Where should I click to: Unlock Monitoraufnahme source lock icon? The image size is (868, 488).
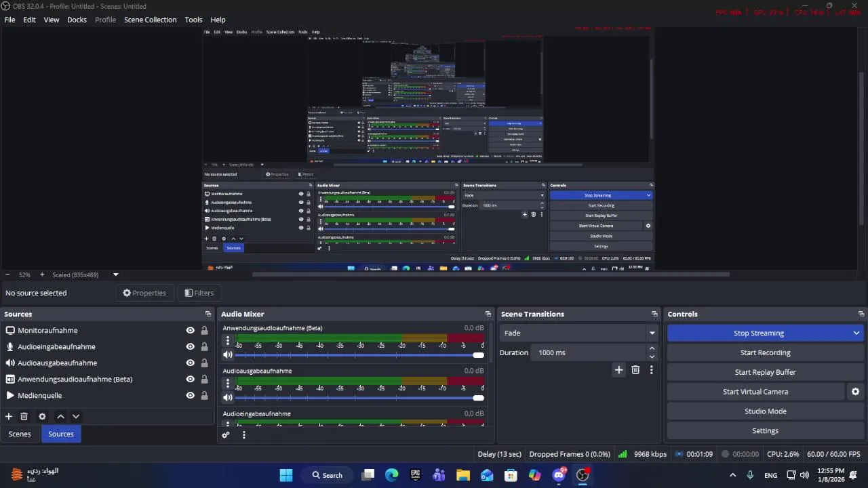point(204,330)
